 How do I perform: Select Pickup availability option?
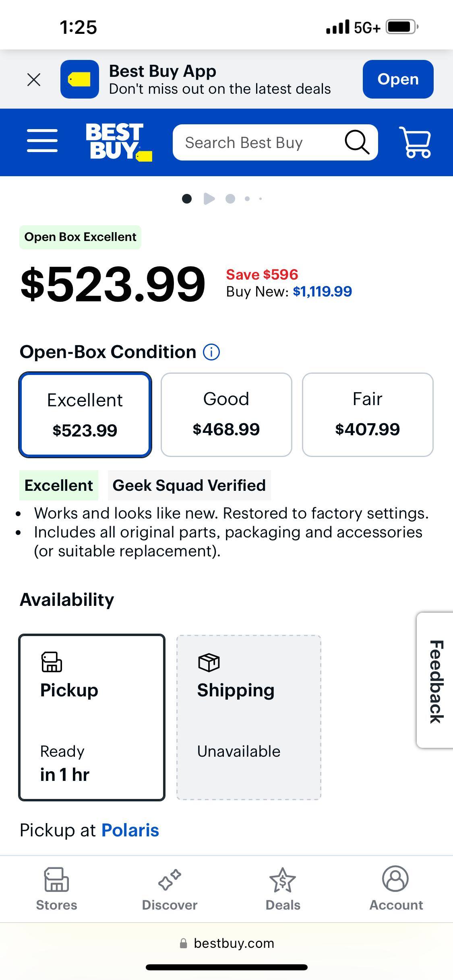(x=92, y=717)
